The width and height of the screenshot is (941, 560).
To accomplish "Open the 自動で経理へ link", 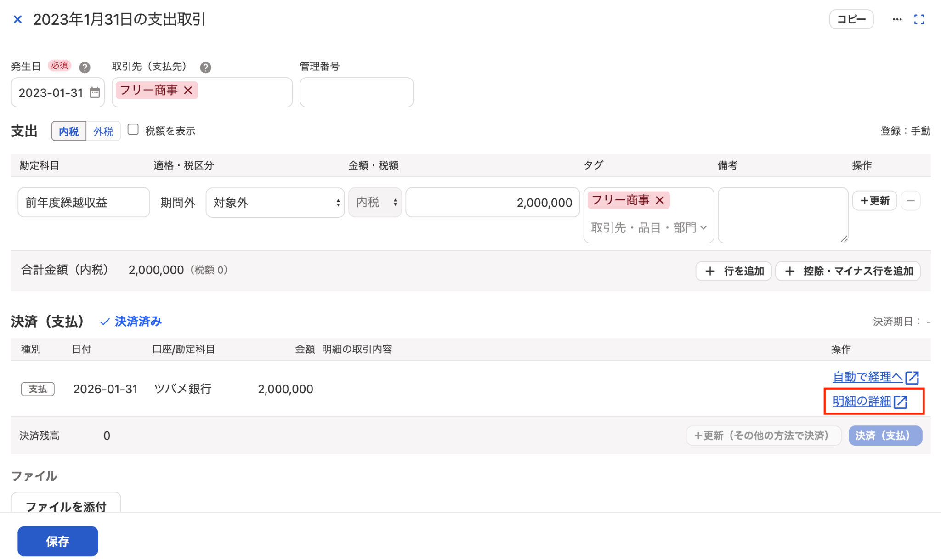I will coord(876,377).
